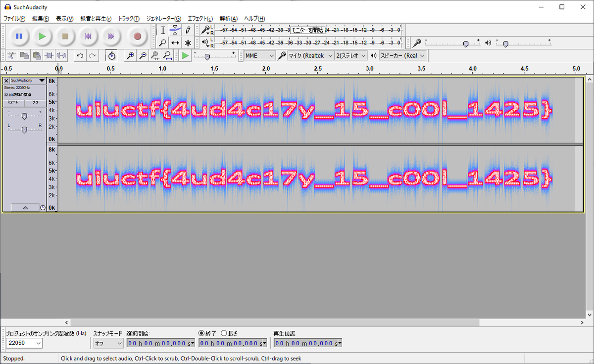Click the play-at-speed slider handle
This screenshot has height=364, width=594.
[x=207, y=56]
